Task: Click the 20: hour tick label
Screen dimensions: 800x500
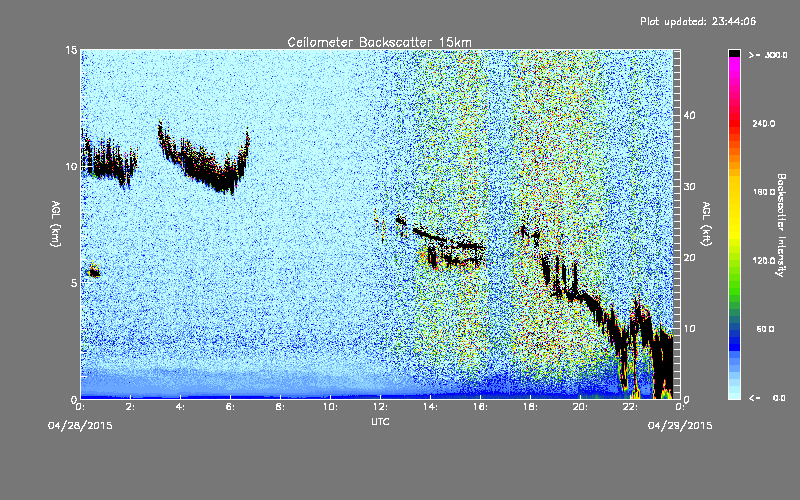Action: point(581,407)
